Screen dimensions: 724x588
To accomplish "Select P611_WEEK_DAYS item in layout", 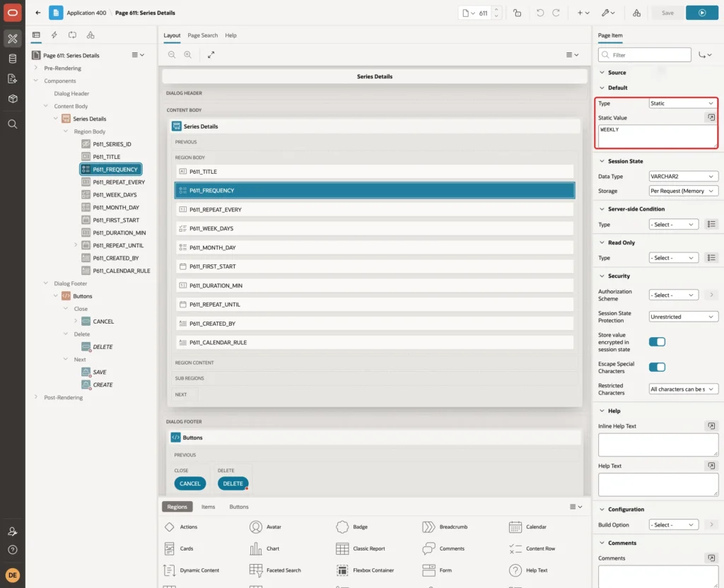I will (375, 228).
